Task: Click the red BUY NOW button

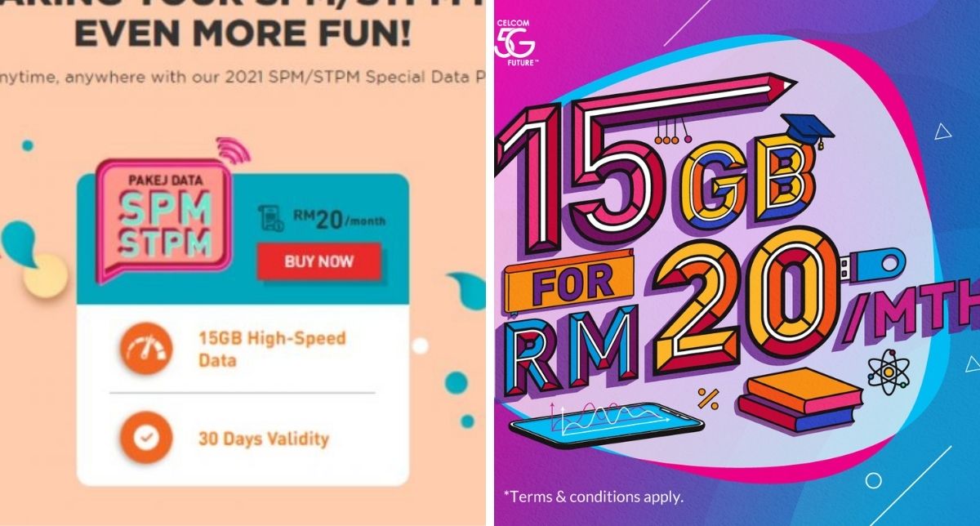Action: click(x=318, y=262)
